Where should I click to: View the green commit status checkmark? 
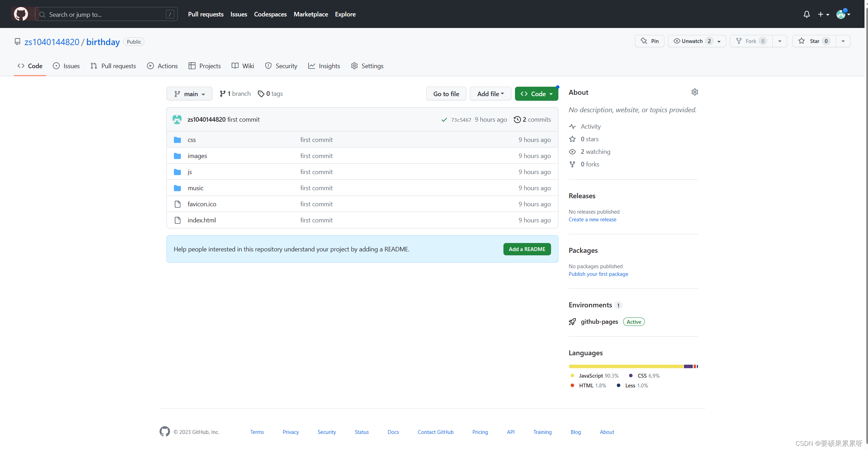coord(444,120)
